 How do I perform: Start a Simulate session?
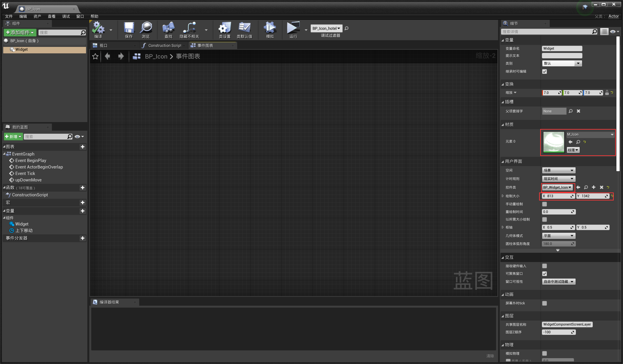click(270, 30)
